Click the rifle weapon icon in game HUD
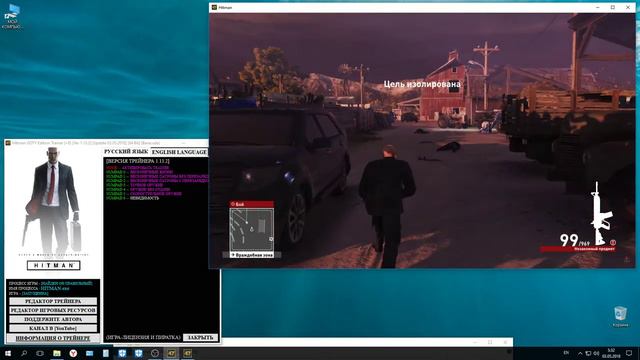 tap(601, 213)
